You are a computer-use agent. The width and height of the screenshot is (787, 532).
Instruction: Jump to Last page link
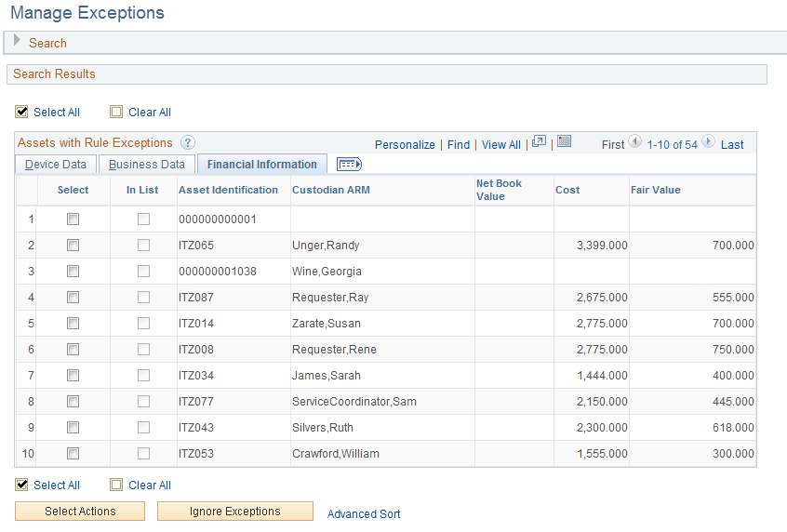tap(732, 145)
